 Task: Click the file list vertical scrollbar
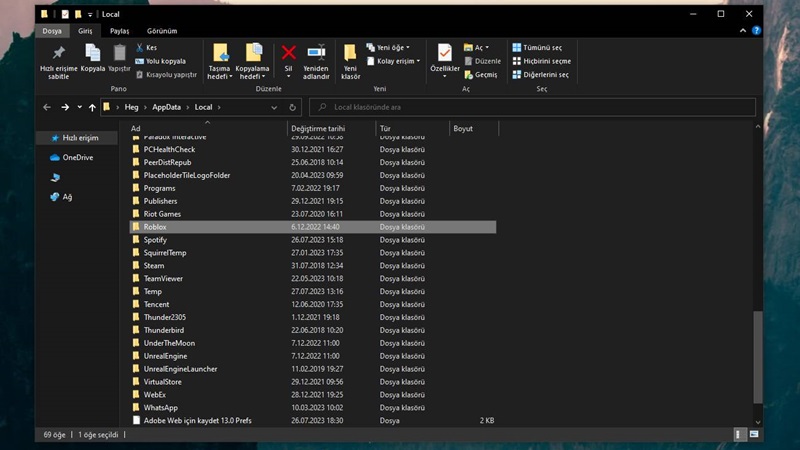tap(758, 357)
